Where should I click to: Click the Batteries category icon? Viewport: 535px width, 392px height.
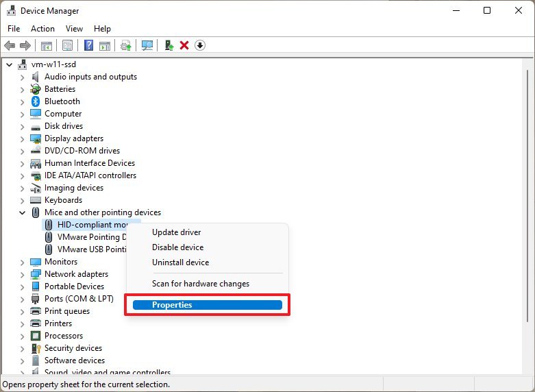[x=36, y=89]
